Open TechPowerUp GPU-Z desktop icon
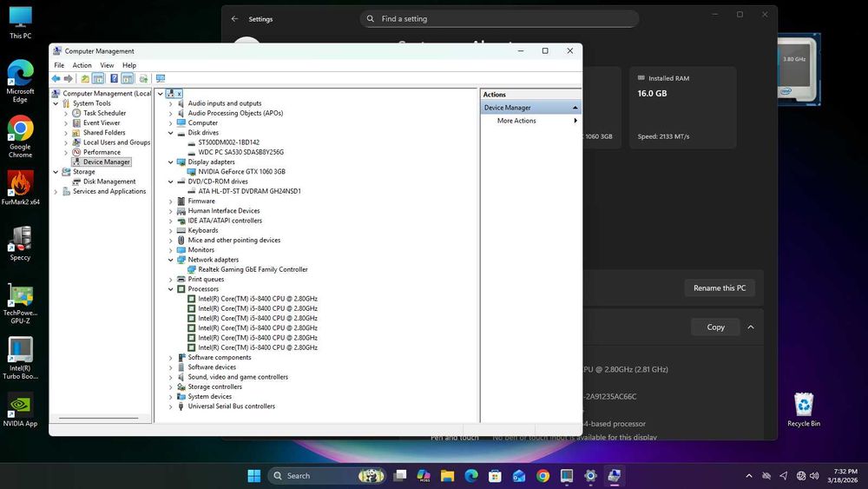The height and width of the screenshot is (489, 868). coord(21,303)
